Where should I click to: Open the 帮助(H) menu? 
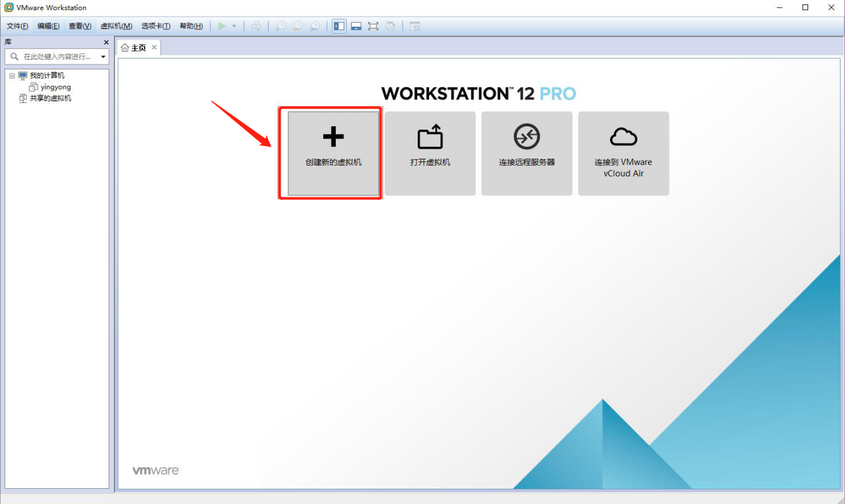[191, 26]
